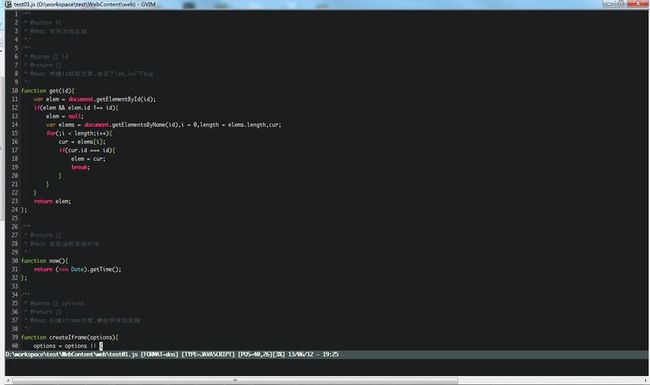
Task: Click the right arrow of the horizontal scrollbar
Action: pyautogui.click(x=645, y=380)
